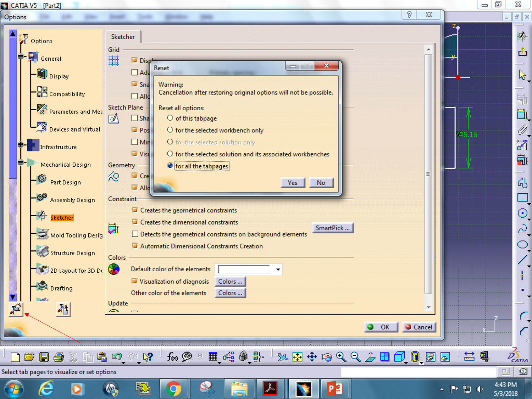Click Yes in the Reset warning dialog

click(x=293, y=182)
